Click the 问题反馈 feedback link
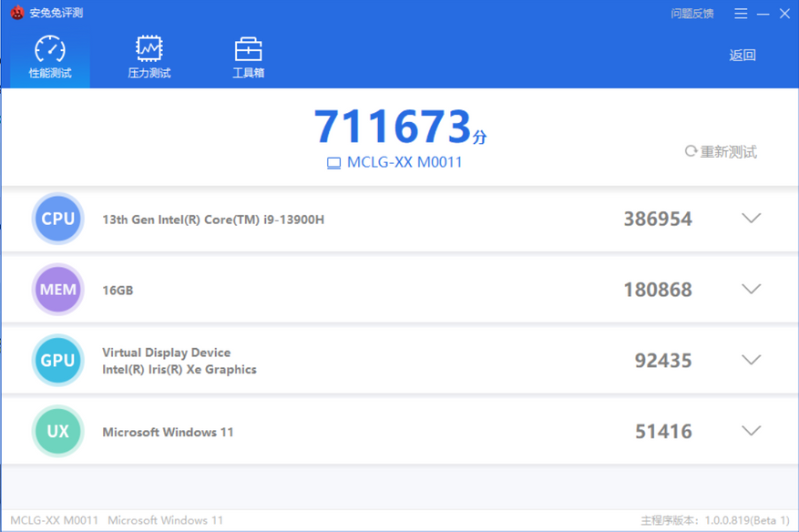The image size is (799, 532). click(692, 14)
